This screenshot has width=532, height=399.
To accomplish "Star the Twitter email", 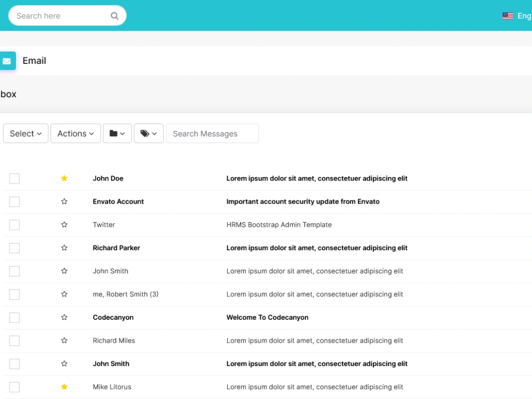I will coord(64,225).
